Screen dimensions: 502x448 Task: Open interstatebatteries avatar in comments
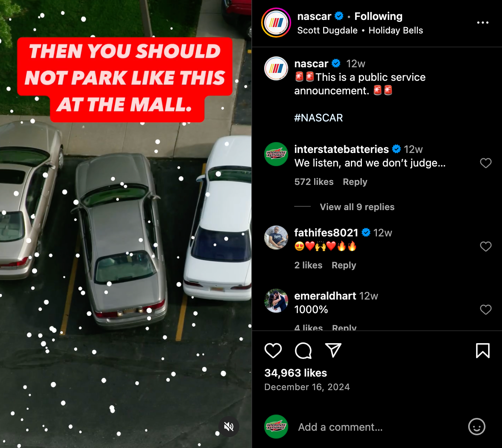276,154
